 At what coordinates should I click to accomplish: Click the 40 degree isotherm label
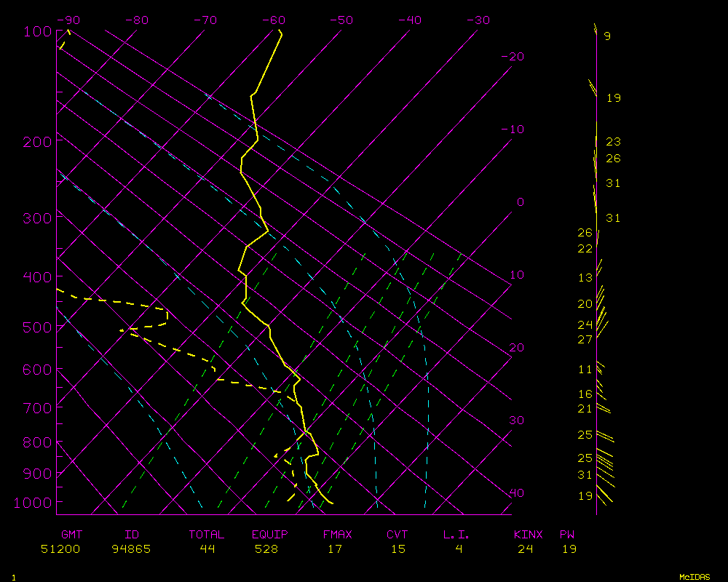coord(515,493)
